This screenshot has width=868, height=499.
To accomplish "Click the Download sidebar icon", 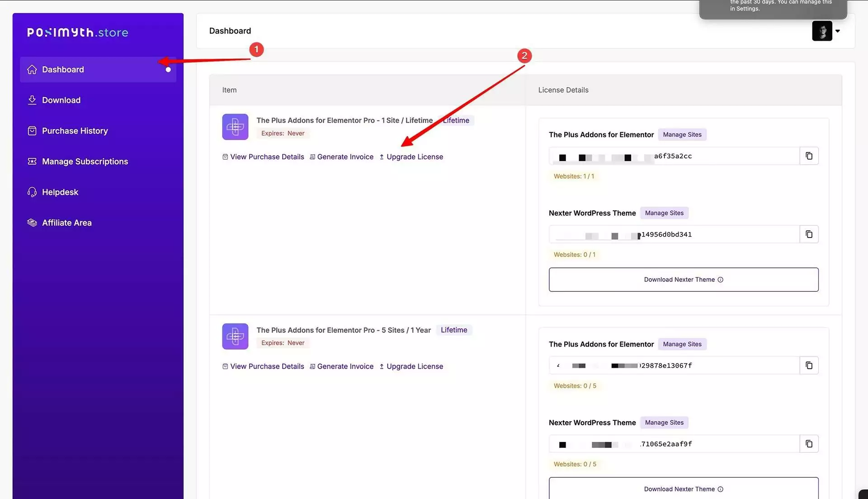I will click(32, 100).
